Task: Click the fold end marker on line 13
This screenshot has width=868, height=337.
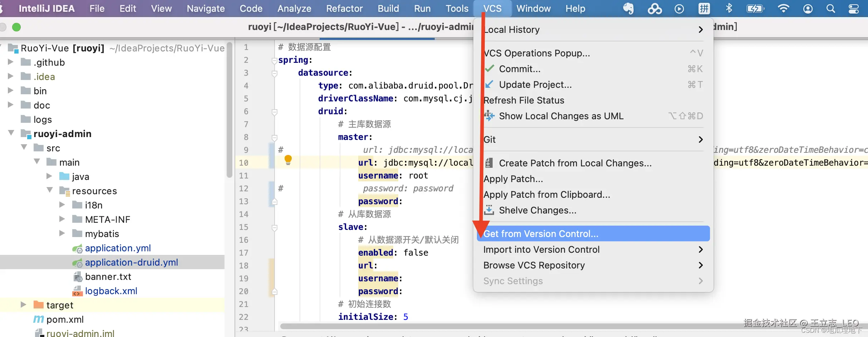Action: point(275,202)
